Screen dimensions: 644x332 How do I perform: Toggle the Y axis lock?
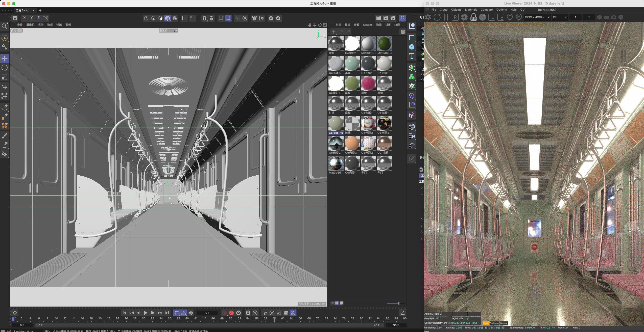coord(31,18)
